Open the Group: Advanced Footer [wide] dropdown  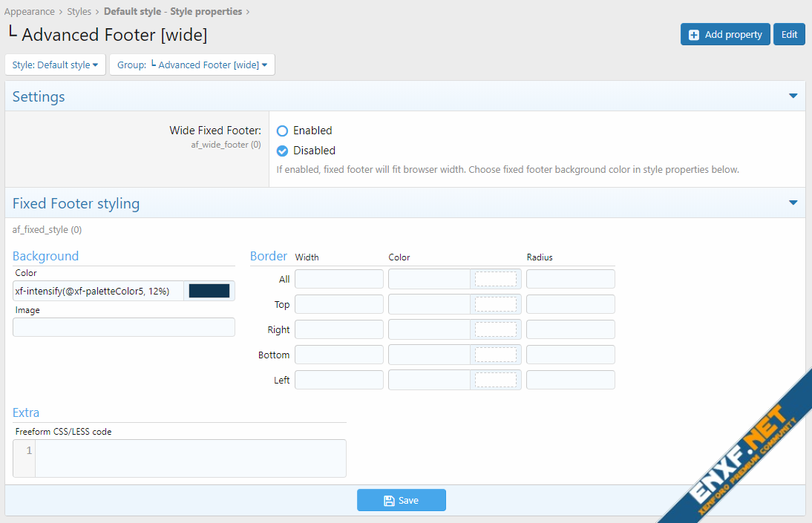click(x=192, y=65)
